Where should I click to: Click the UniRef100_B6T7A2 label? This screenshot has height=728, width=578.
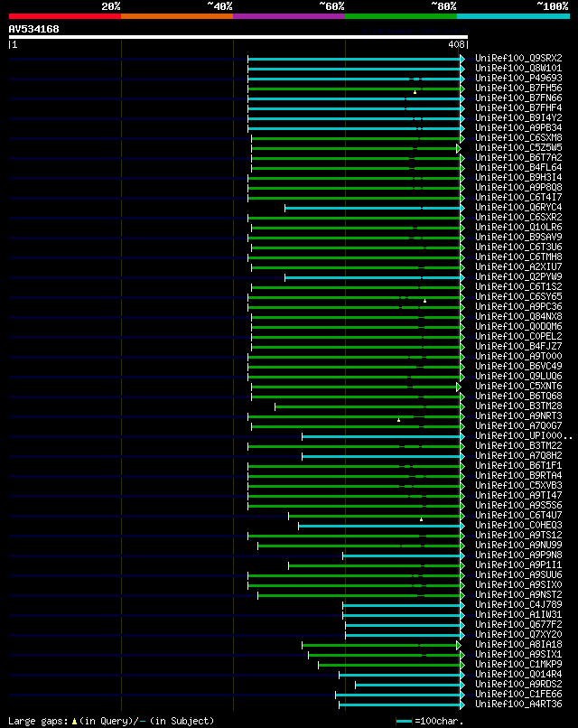pyautogui.click(x=518, y=157)
